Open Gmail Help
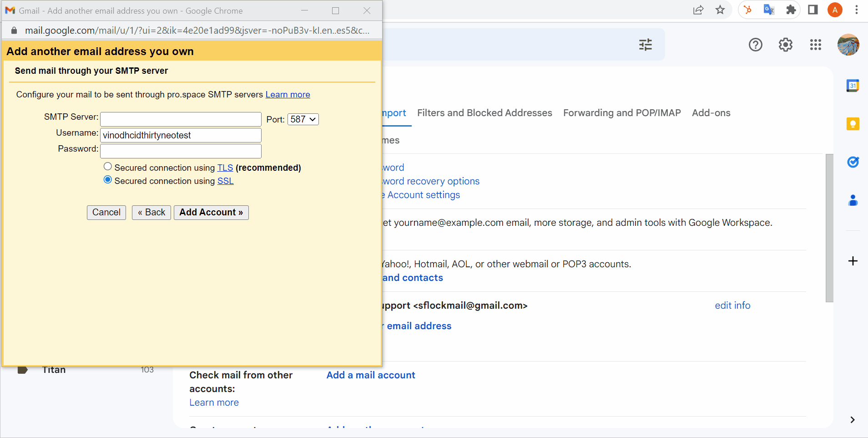Image resolution: width=868 pixels, height=438 pixels. pyautogui.click(x=755, y=45)
